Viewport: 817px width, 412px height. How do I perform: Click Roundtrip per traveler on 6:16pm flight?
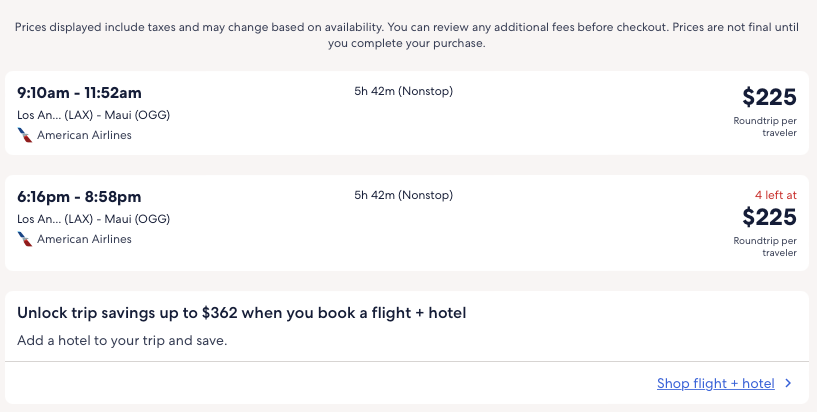pos(765,246)
